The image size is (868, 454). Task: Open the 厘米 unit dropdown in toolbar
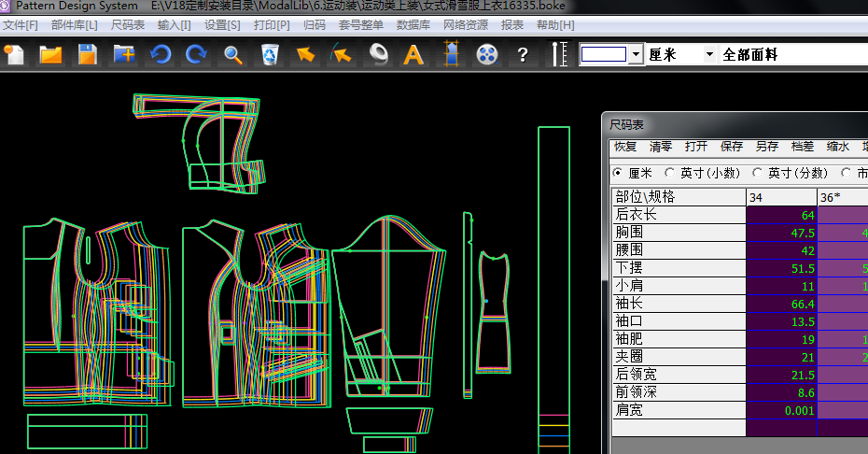pos(708,54)
